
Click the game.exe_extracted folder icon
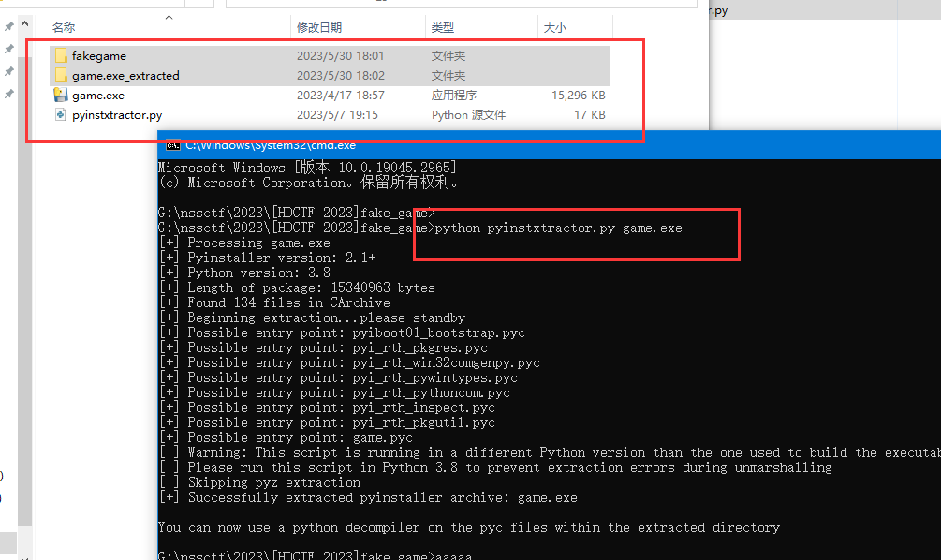(61, 76)
